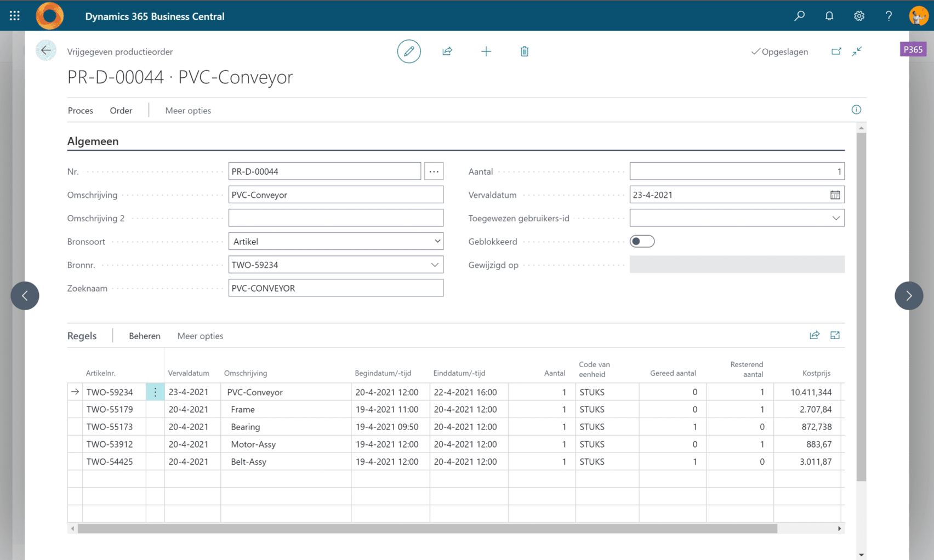This screenshot has width=934, height=560.
Task: Share the Regels lines list
Action: pos(815,335)
